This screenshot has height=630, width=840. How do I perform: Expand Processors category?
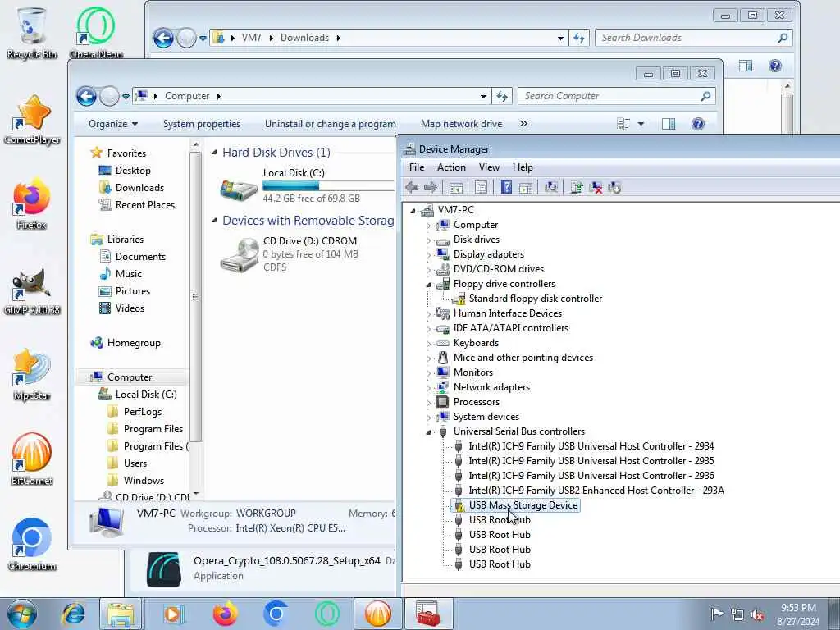428,403
